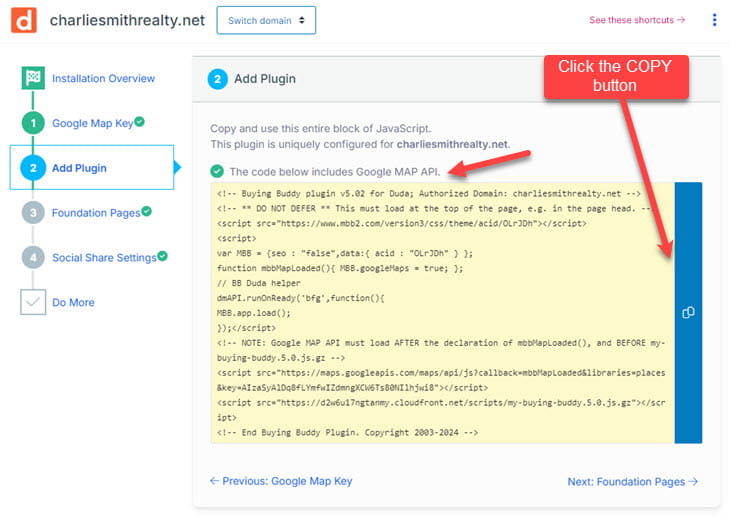The image size is (730, 519).
Task: Click the charliesmithrealty.net domain title
Action: coord(127,20)
